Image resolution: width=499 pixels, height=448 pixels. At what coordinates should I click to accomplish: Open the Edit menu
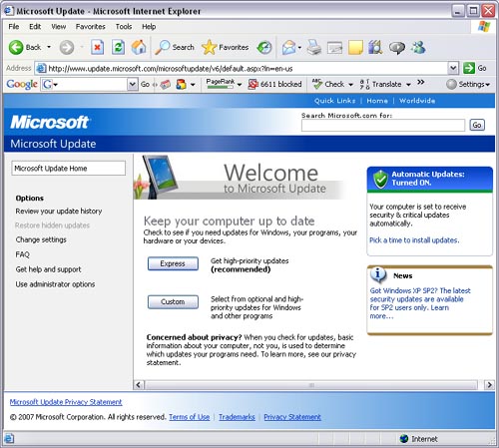click(35, 27)
